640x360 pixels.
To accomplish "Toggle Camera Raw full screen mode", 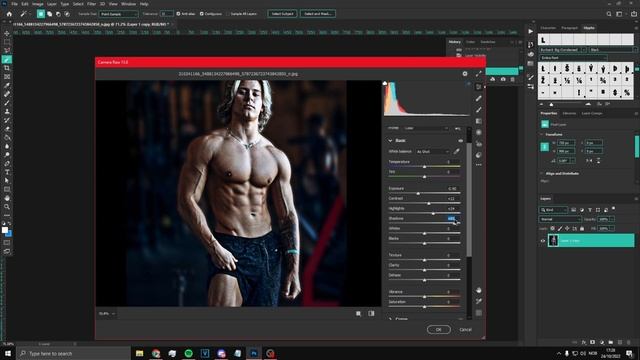I will (x=478, y=74).
